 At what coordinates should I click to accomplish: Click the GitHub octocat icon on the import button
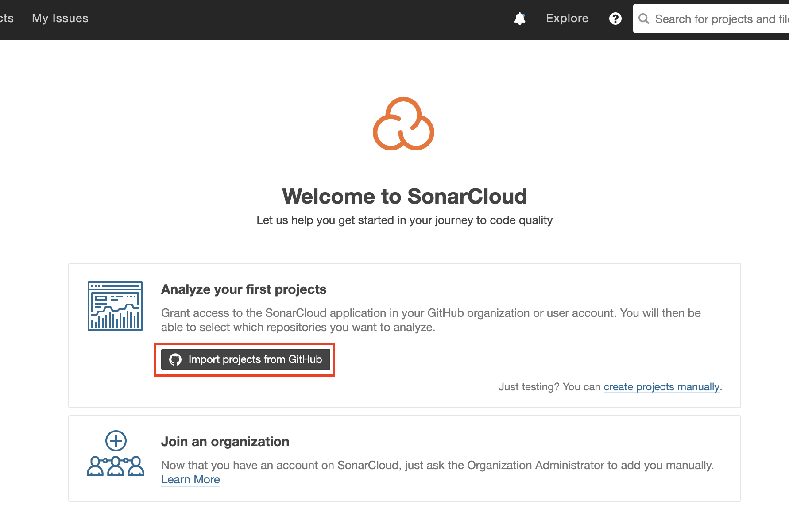point(176,359)
